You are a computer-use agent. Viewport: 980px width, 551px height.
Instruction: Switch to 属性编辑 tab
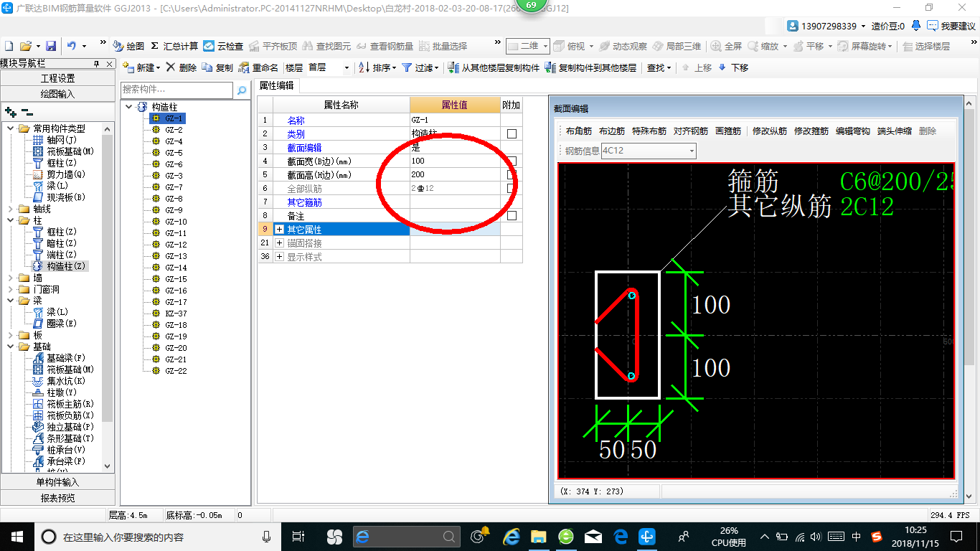(276, 85)
